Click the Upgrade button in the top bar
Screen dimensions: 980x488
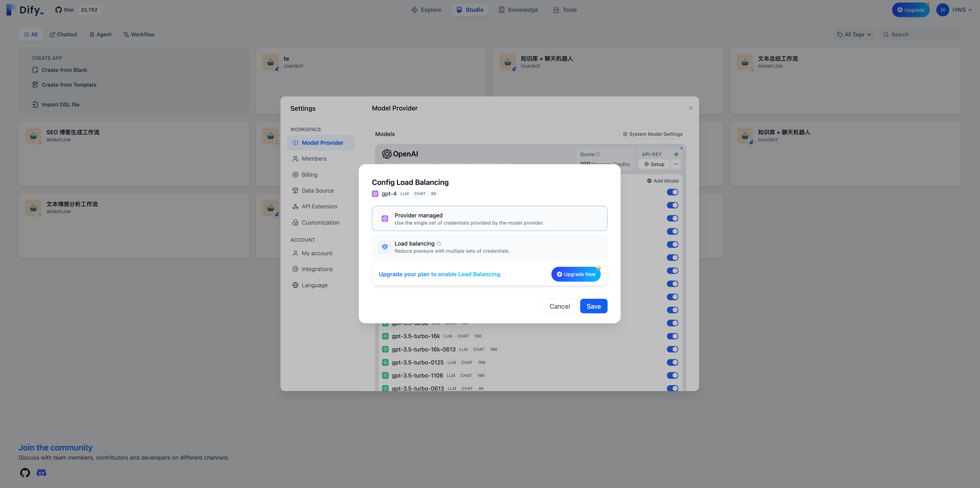click(910, 10)
